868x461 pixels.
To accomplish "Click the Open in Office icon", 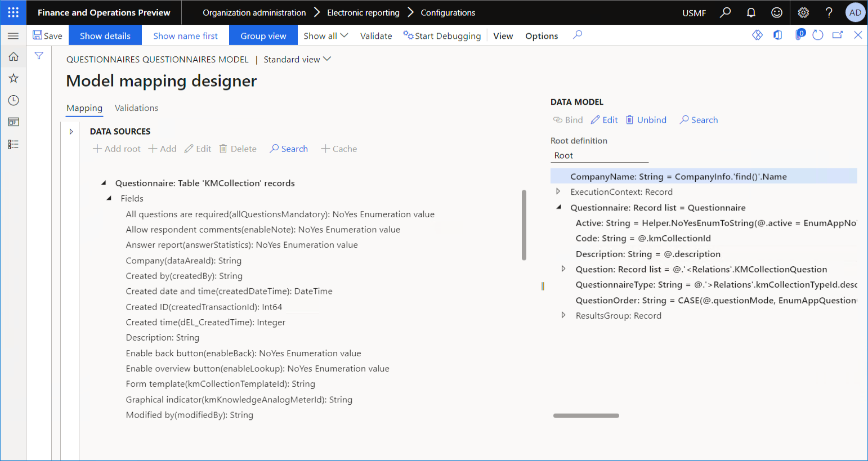I will (777, 35).
